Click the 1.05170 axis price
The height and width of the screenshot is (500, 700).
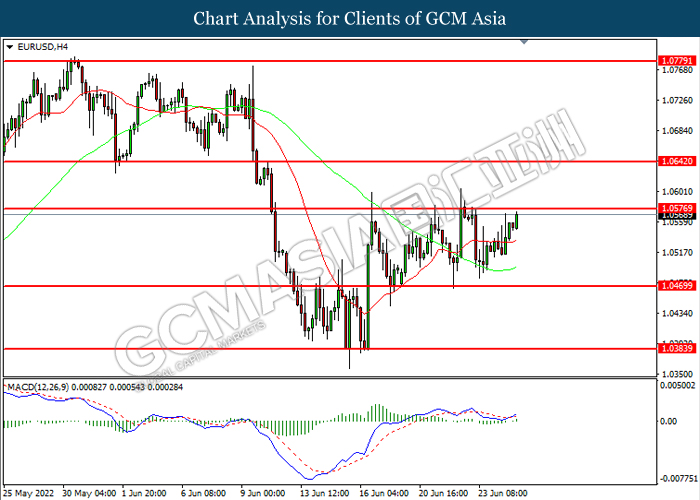click(678, 253)
